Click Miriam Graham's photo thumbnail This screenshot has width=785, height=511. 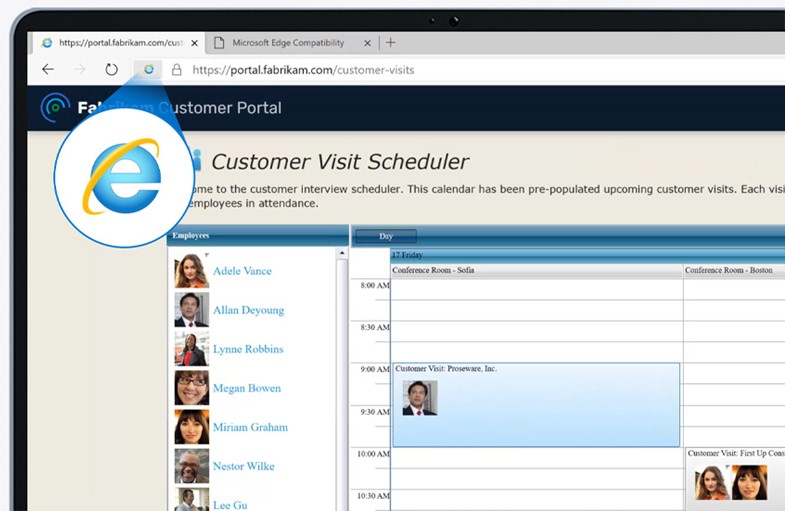[192, 427]
